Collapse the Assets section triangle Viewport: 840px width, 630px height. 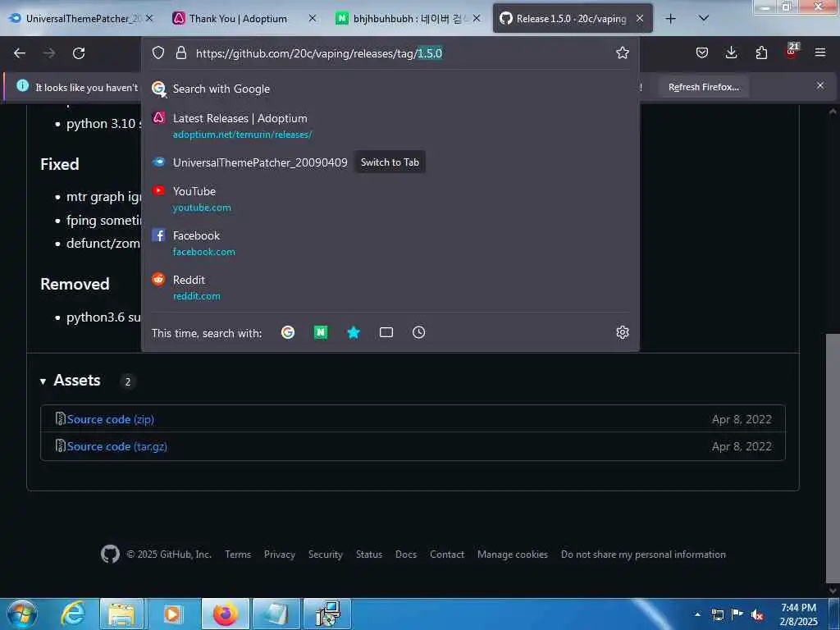[x=43, y=381]
